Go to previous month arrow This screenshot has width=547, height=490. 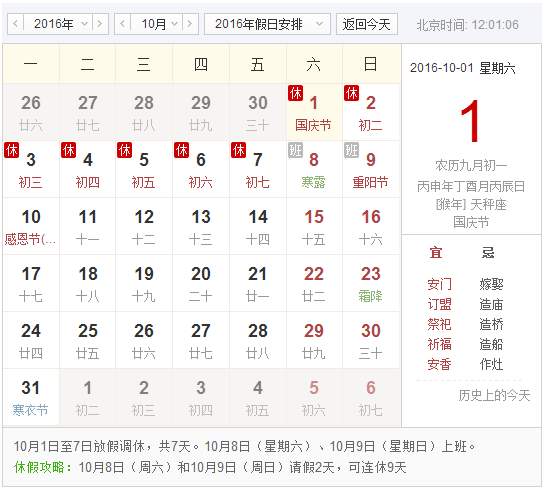pyautogui.click(x=122, y=24)
